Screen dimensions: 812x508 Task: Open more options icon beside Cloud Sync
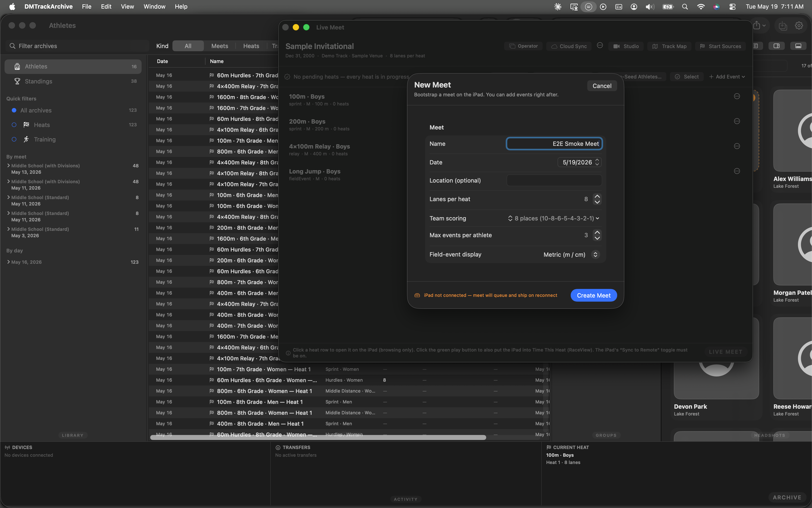point(600,45)
